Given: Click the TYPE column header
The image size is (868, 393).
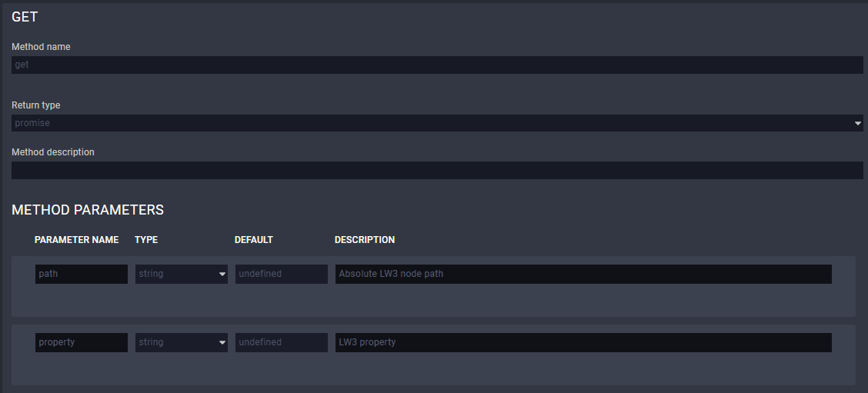Looking at the screenshot, I should 146,240.
